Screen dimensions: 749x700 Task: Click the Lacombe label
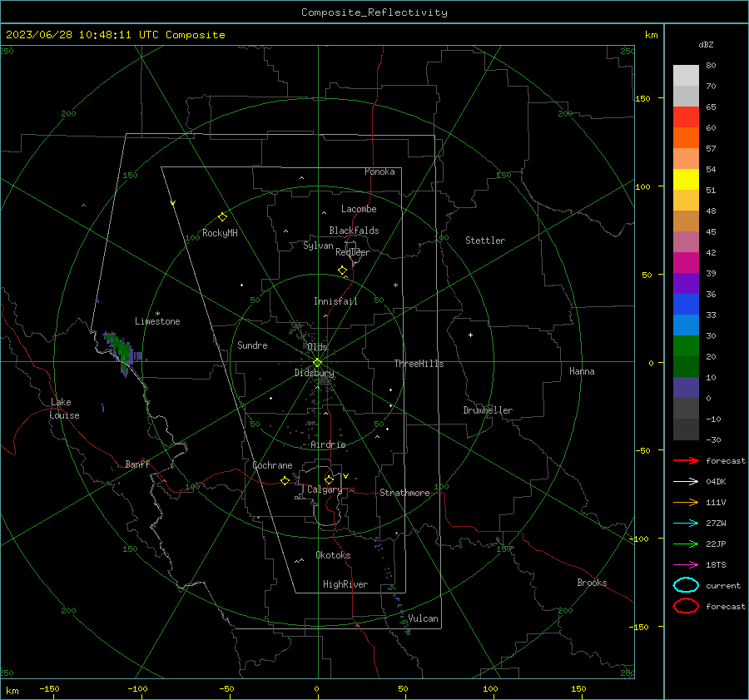click(359, 209)
